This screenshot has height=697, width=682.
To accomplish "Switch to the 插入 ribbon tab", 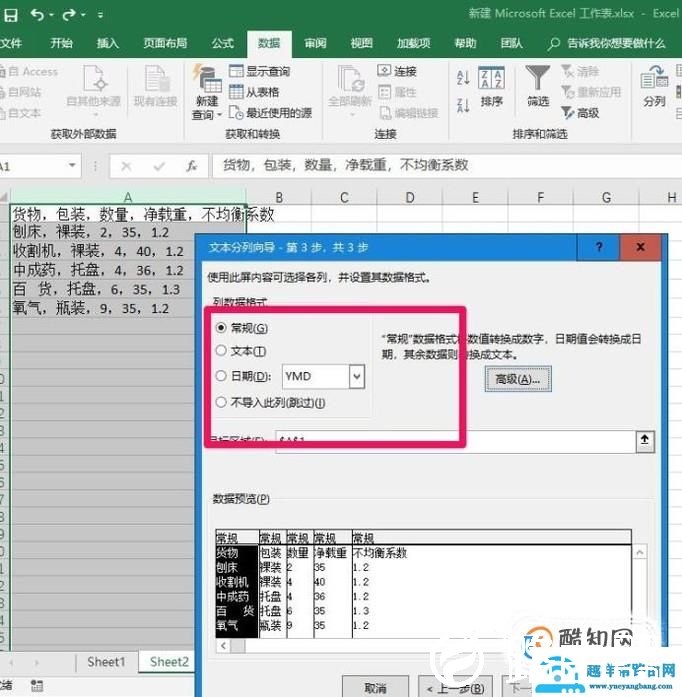I will coord(108,43).
